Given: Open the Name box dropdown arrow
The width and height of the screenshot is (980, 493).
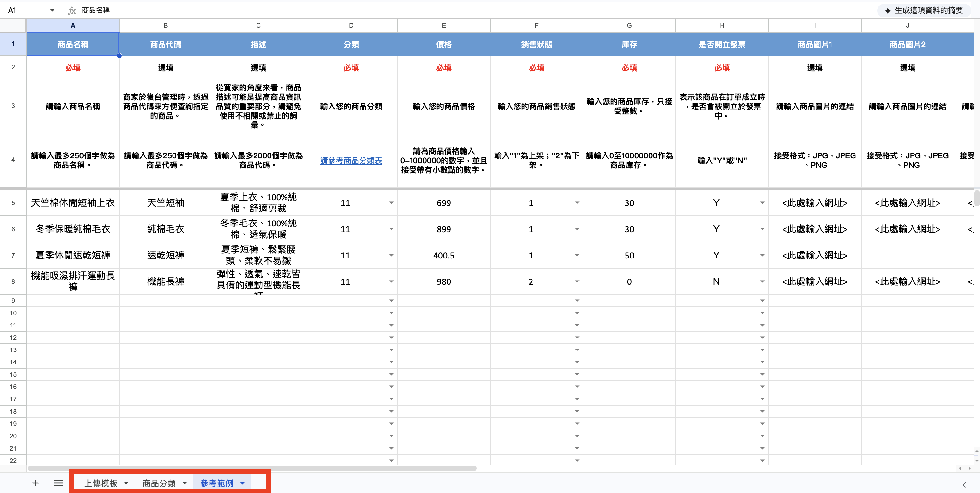Looking at the screenshot, I should pyautogui.click(x=52, y=10).
